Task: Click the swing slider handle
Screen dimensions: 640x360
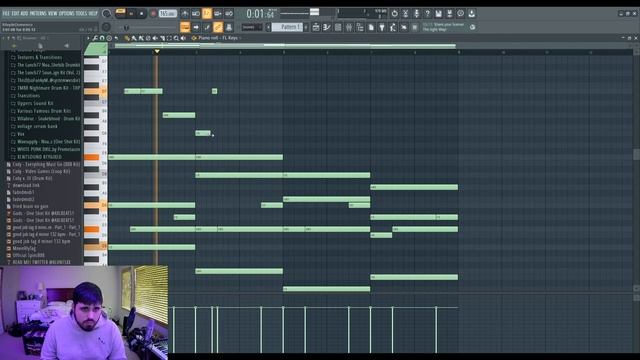Action: click(x=126, y=27)
